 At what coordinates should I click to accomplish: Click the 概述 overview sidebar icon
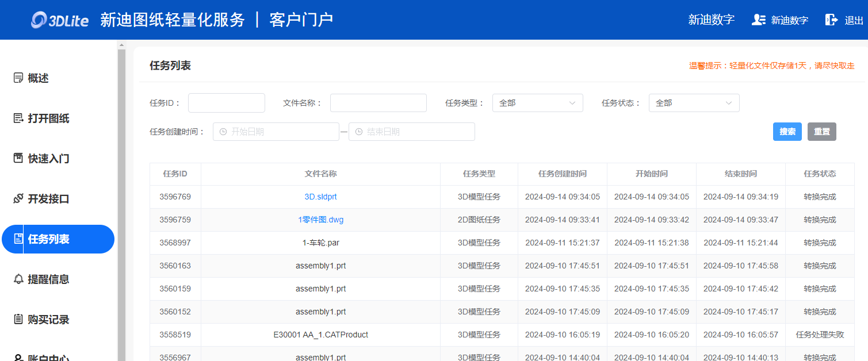18,78
